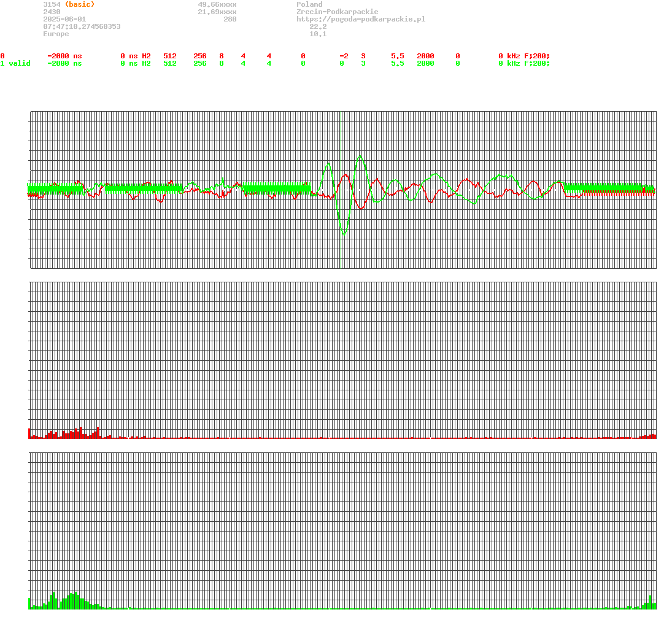Screen dimensions: 672x623
Task: Click the deepest green waveform trough
Action: click(344, 234)
